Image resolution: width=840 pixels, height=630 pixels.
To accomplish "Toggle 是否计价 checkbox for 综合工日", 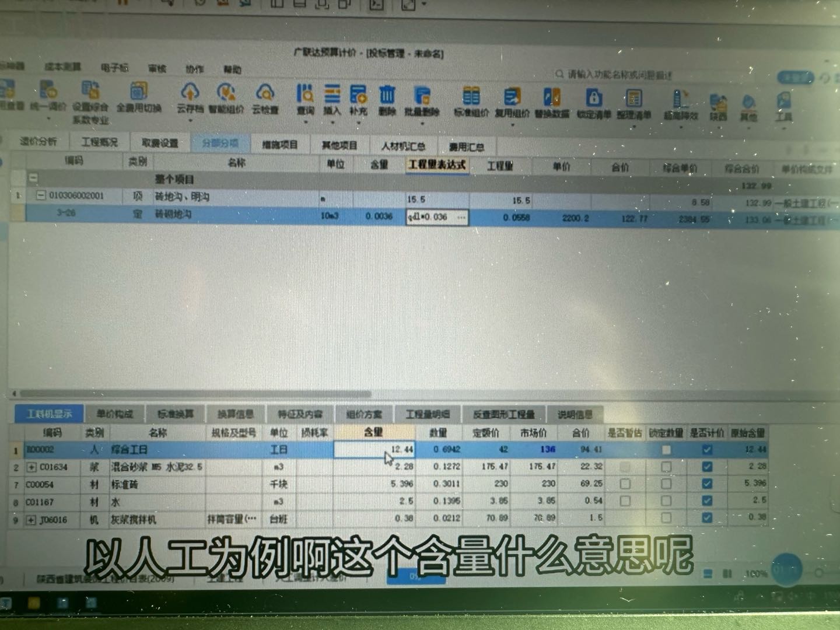I will 707,450.
